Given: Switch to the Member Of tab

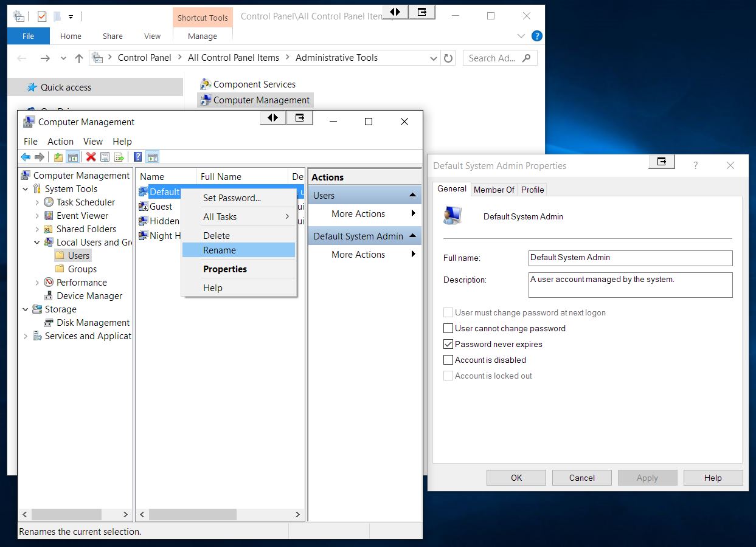Looking at the screenshot, I should click(x=494, y=190).
